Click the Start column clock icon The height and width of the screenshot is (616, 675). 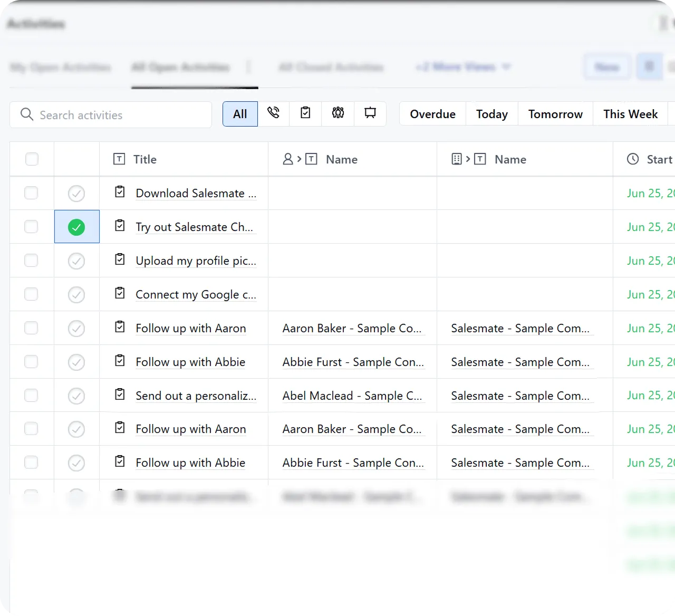tap(633, 159)
